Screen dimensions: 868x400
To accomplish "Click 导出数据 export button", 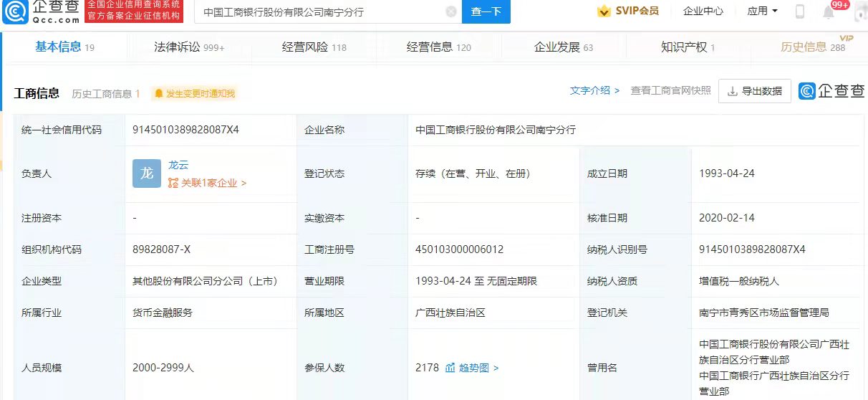I will click(x=755, y=91).
